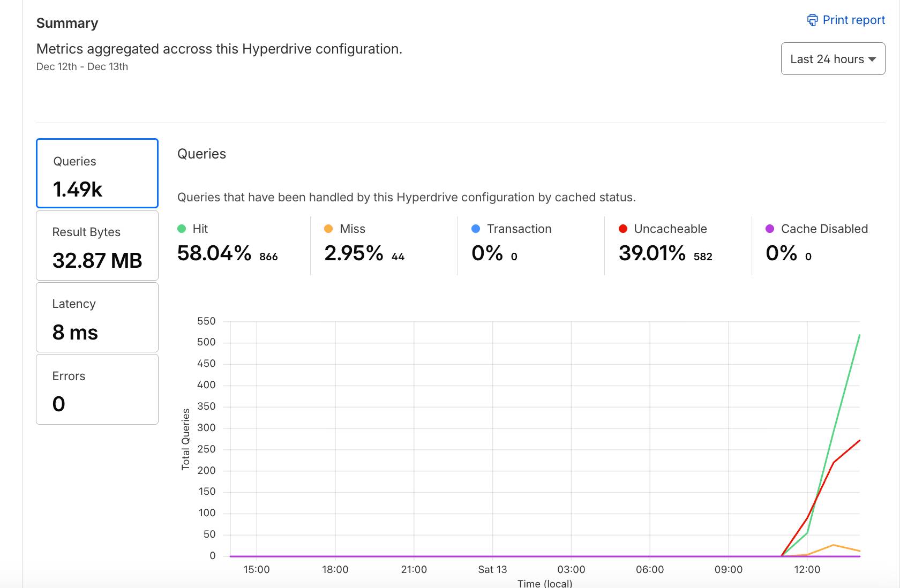Switch to the Result Bytes metric tab
Viewport: 900px width, 588px height.
(x=97, y=245)
